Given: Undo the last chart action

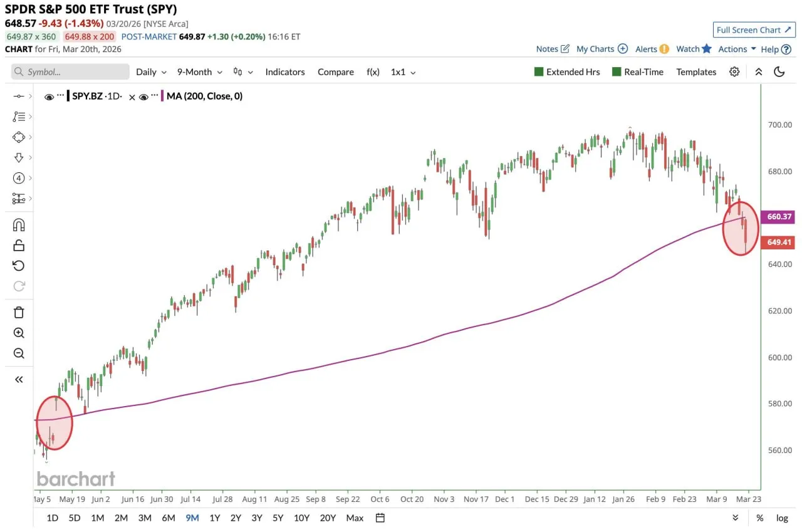Looking at the screenshot, I should click(x=18, y=265).
